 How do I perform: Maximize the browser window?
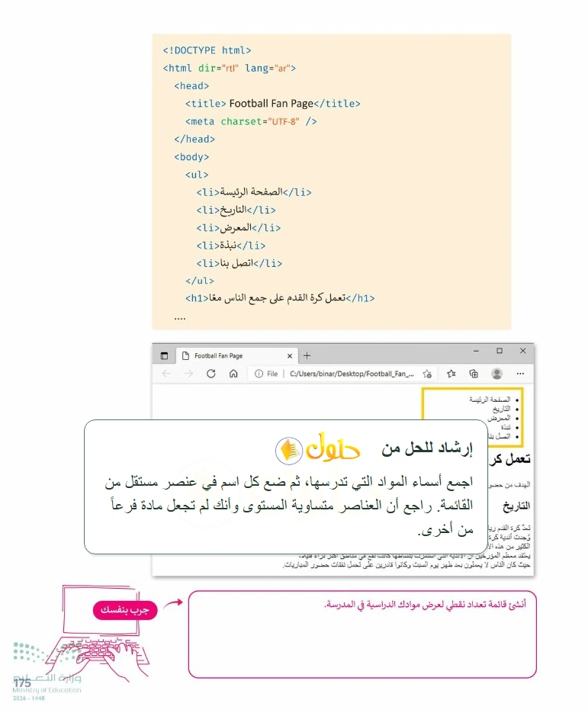(x=500, y=351)
